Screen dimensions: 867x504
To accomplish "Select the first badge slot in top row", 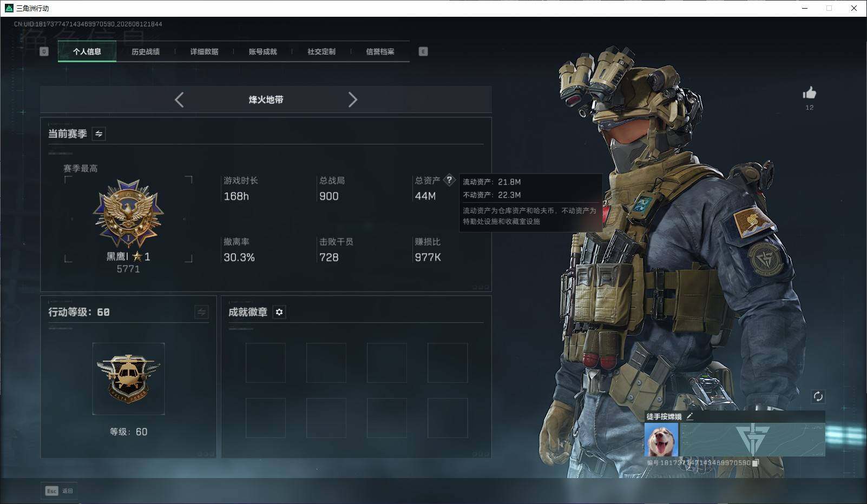I will click(x=265, y=363).
